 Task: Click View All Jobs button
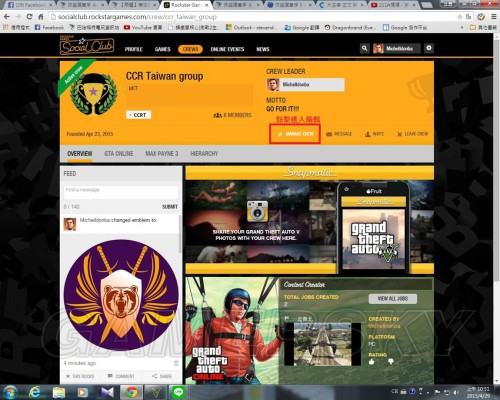(393, 299)
